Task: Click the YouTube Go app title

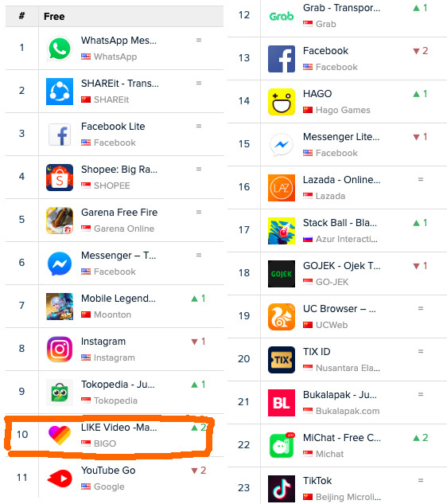Action: (x=108, y=471)
